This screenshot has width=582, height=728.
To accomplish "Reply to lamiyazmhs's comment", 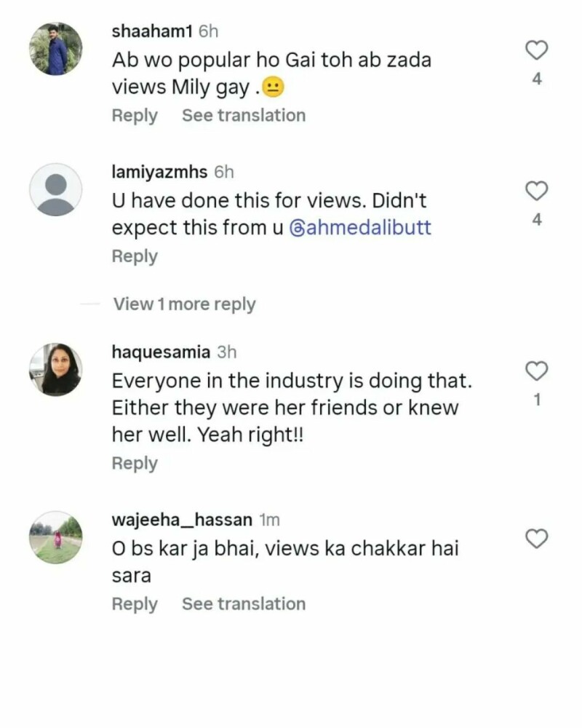I will (135, 256).
